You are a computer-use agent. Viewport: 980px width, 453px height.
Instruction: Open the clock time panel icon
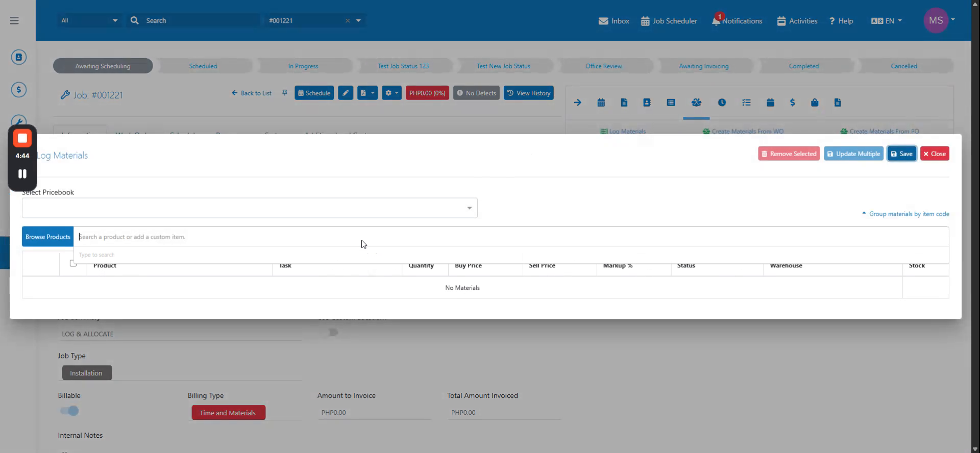[x=722, y=103]
